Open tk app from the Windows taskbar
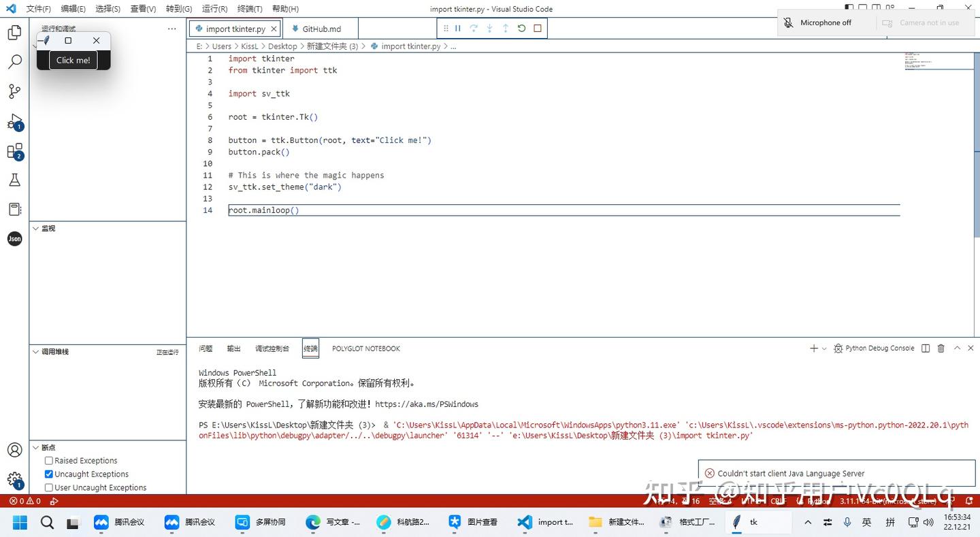980x537 pixels. (x=751, y=522)
